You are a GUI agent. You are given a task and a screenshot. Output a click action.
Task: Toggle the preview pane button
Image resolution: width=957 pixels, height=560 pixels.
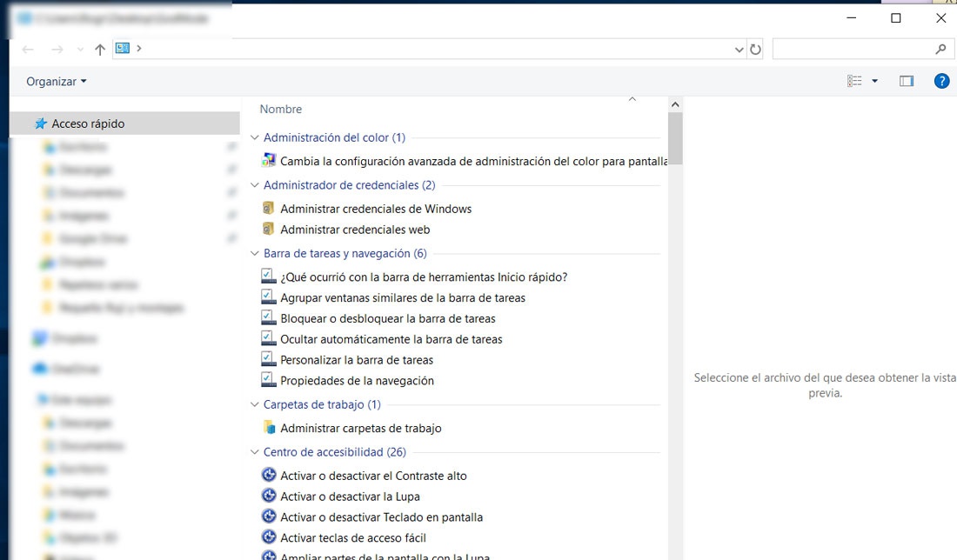906,80
